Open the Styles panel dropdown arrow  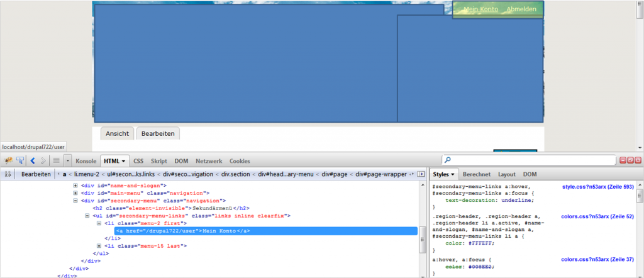coord(453,174)
